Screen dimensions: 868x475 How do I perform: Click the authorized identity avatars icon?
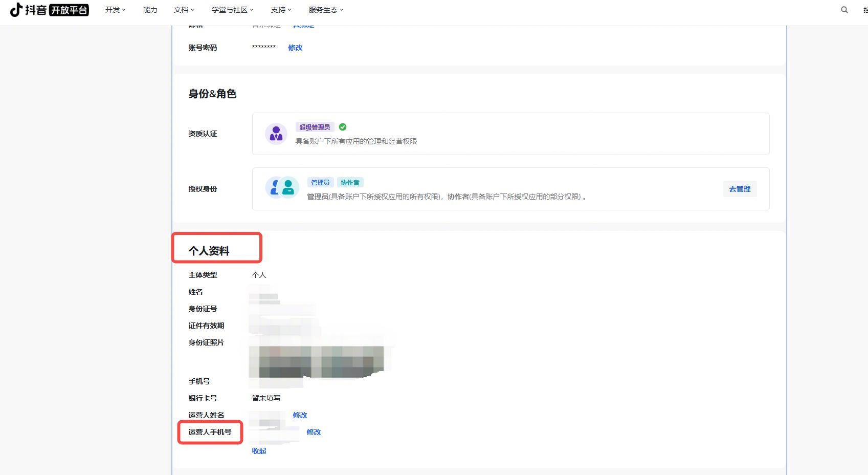click(x=282, y=187)
